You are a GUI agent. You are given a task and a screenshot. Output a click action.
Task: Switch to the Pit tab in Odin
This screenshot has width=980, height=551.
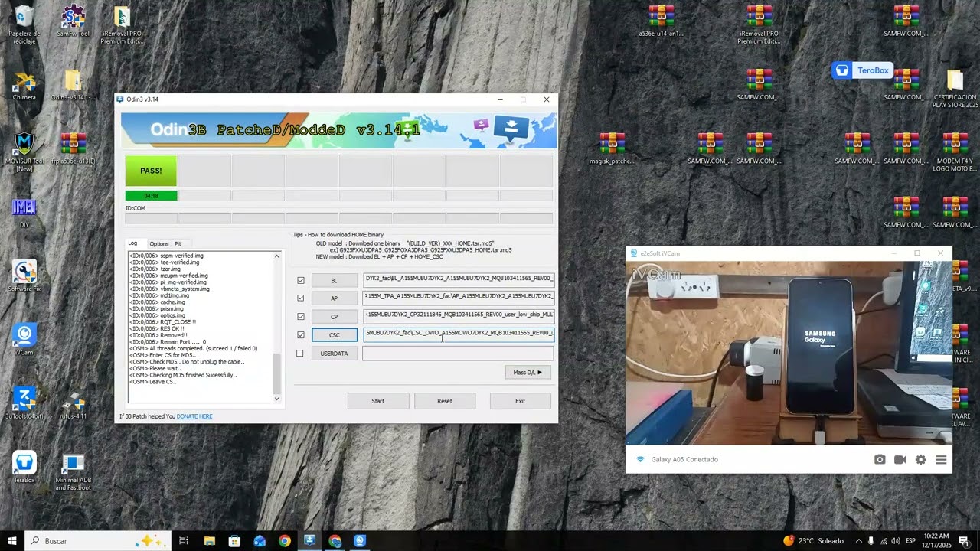[178, 244]
